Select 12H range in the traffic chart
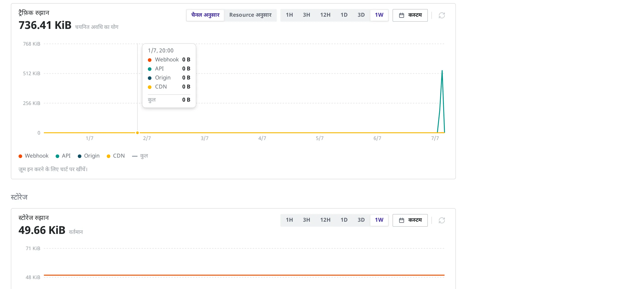 click(x=325, y=15)
